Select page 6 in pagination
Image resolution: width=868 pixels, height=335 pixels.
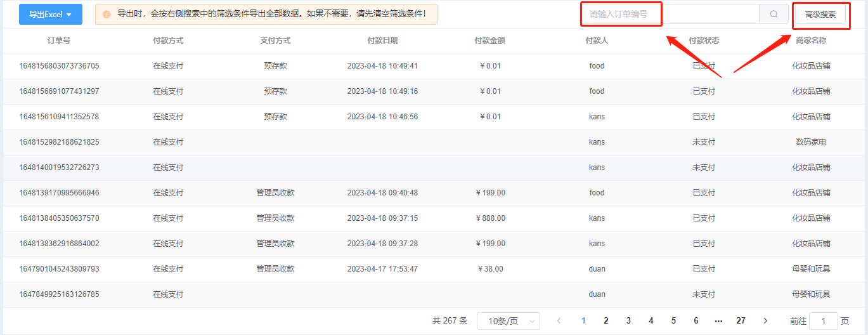pos(696,321)
